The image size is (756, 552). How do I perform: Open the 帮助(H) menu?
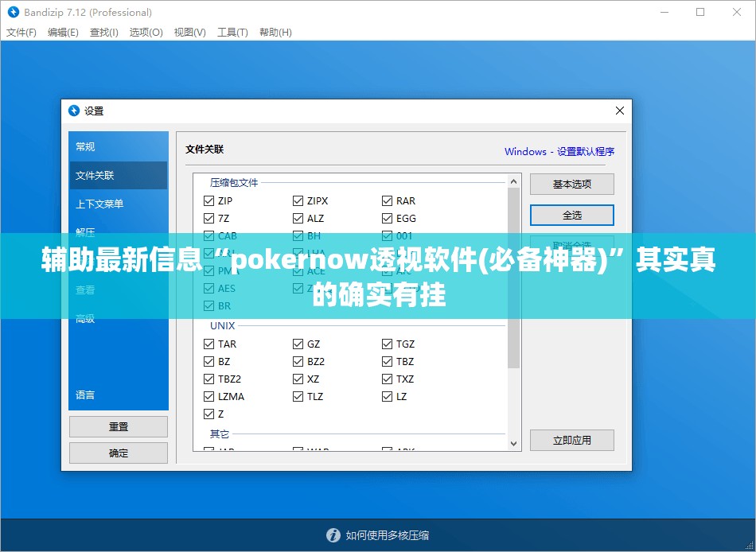(x=275, y=33)
